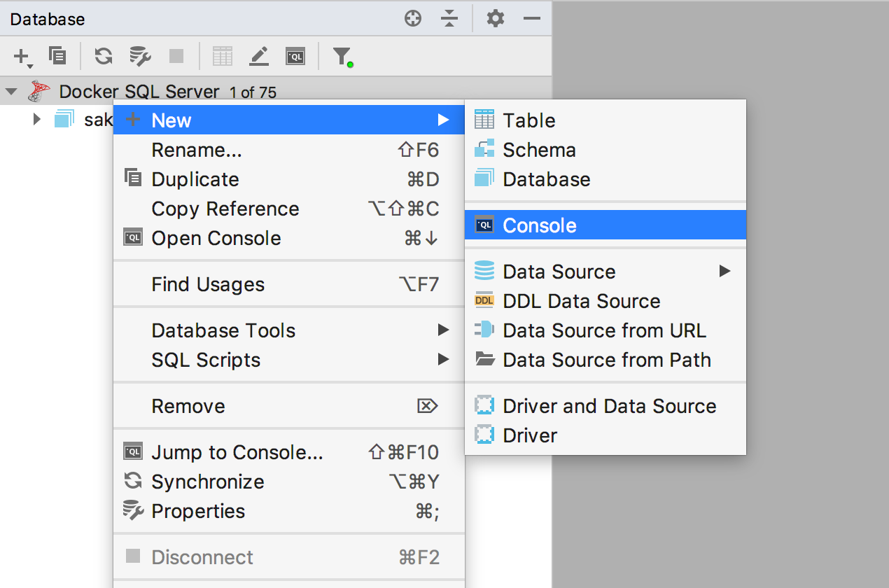Click the scroll-from-editor crosshair icon
The width and height of the screenshot is (889, 588).
pos(413,19)
